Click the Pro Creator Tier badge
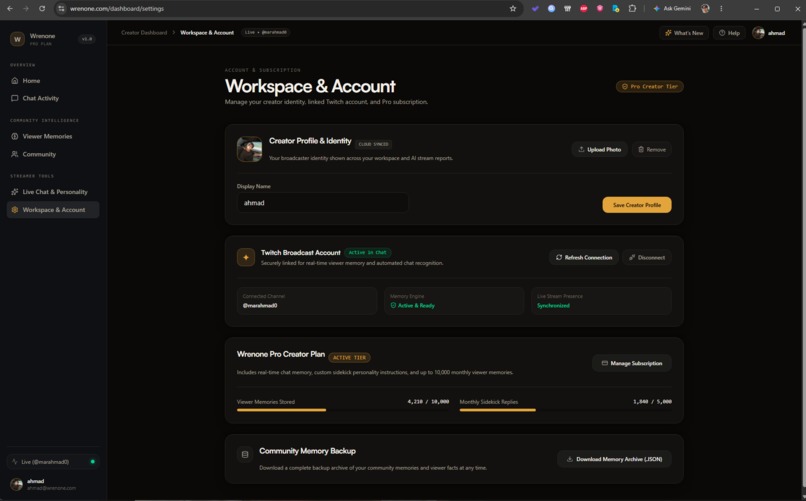 (x=650, y=86)
